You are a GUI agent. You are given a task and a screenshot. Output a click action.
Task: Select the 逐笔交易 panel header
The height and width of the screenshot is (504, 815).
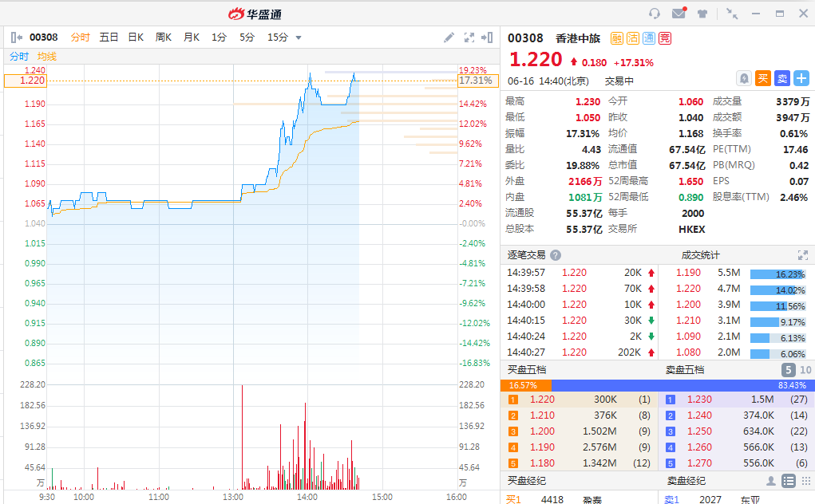pyautogui.click(x=527, y=255)
